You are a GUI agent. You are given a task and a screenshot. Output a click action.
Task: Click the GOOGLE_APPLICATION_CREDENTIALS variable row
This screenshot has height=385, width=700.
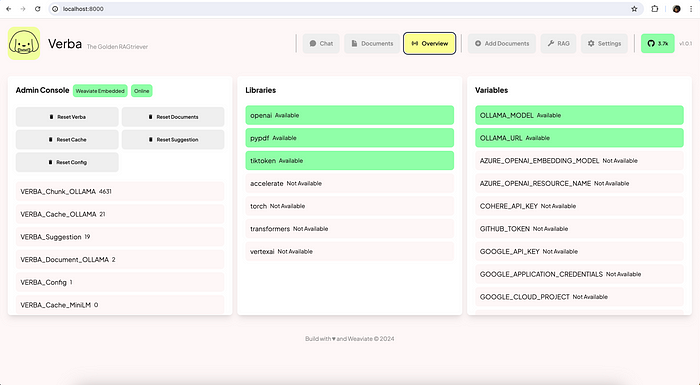coord(579,274)
